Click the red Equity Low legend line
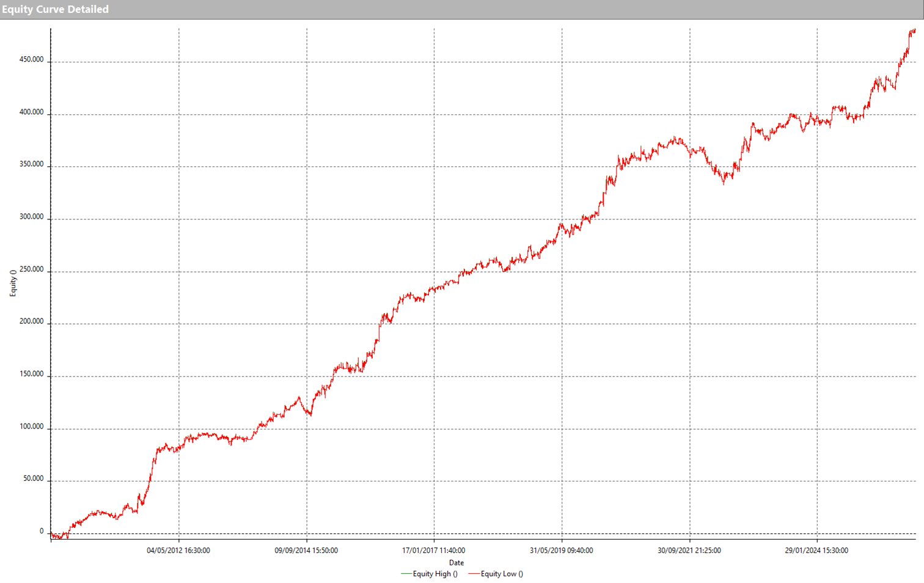Screen dimensions: 924x583 pyautogui.click(x=474, y=574)
